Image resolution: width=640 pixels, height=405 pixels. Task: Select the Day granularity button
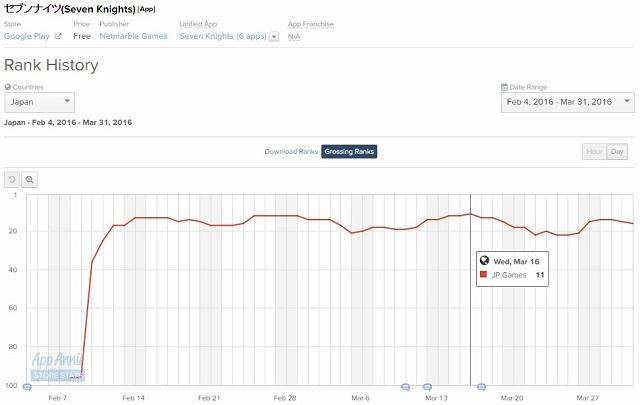point(618,152)
